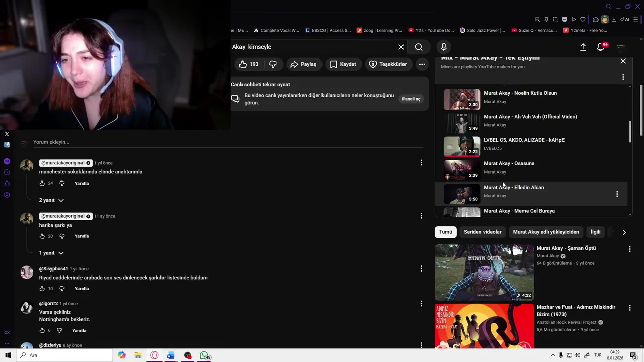
Task: Open Opera extensions toolbar icon
Action: (x=596, y=20)
